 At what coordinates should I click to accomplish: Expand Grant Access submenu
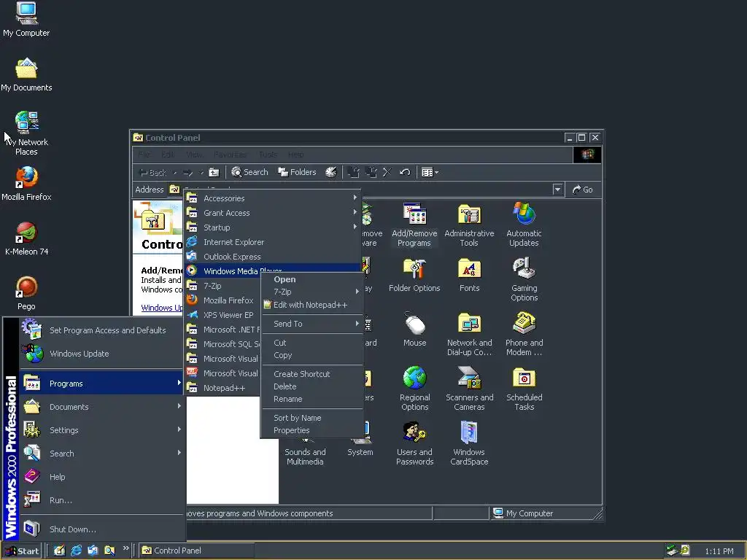coord(273,213)
